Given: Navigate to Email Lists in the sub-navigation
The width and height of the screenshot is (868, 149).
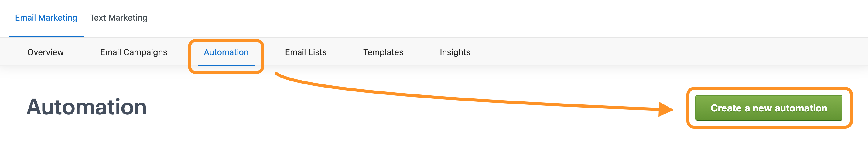Looking at the screenshot, I should click(x=306, y=52).
